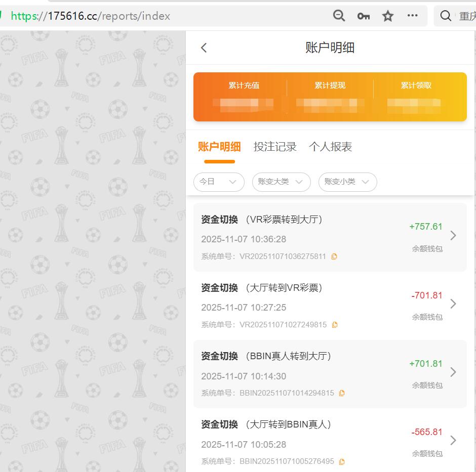Bookmark this page with the star icon
Screen dimensions: 476x472
point(387,16)
